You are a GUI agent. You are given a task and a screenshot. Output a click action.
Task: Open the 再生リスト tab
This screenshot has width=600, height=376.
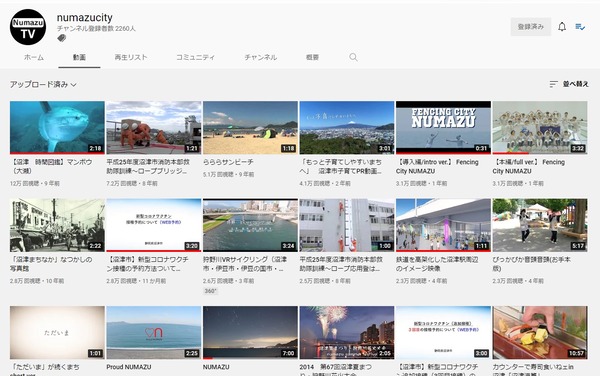131,57
